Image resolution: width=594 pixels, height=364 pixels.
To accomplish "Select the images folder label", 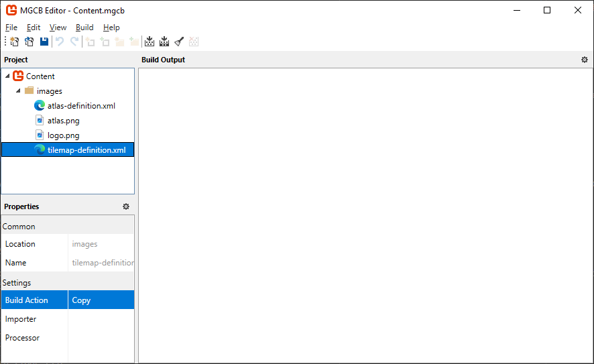I will pos(49,91).
